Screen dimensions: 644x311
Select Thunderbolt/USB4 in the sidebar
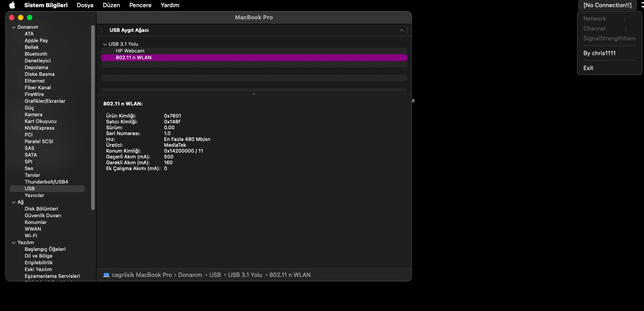[46, 182]
